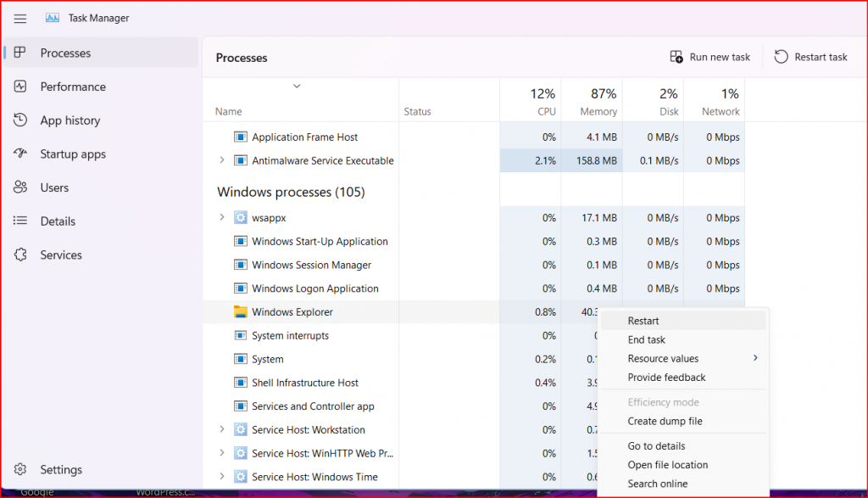868x498 pixels.
Task: Select the Startup apps sidebar icon
Action: click(x=20, y=154)
